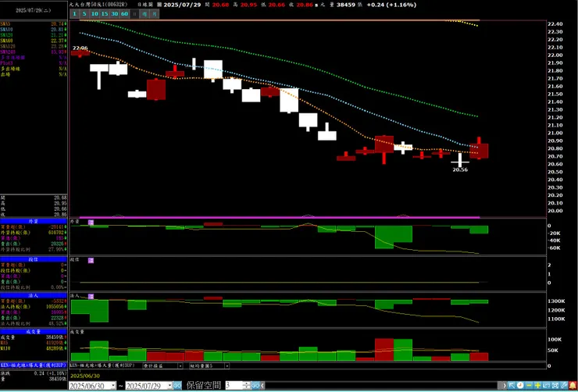
Task: Click the date label 2025/07/29(二) panel
Action: click(34, 10)
